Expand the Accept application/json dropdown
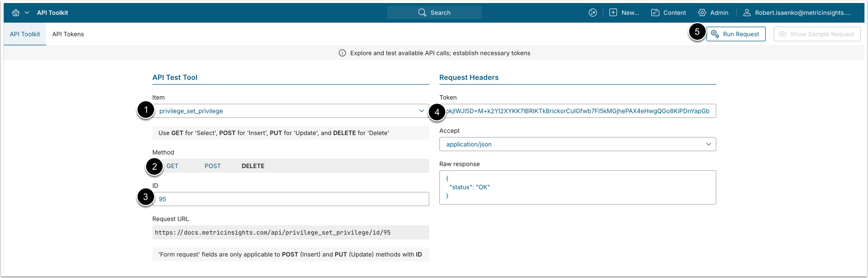 pos(577,144)
